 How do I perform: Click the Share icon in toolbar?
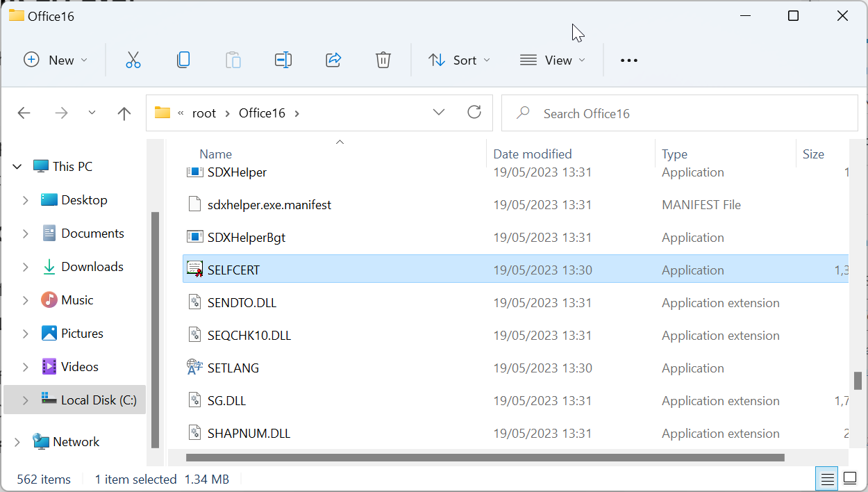(333, 60)
